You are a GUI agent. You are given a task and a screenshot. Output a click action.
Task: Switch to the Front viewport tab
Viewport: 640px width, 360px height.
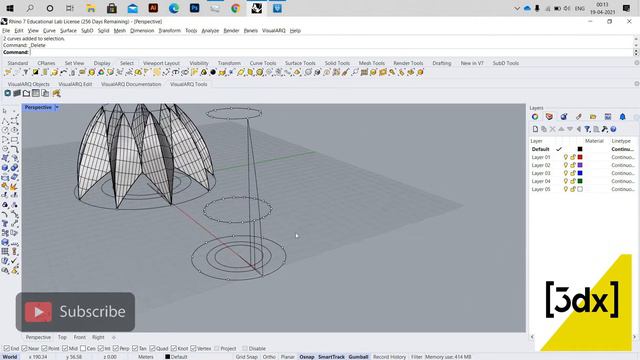coord(80,337)
